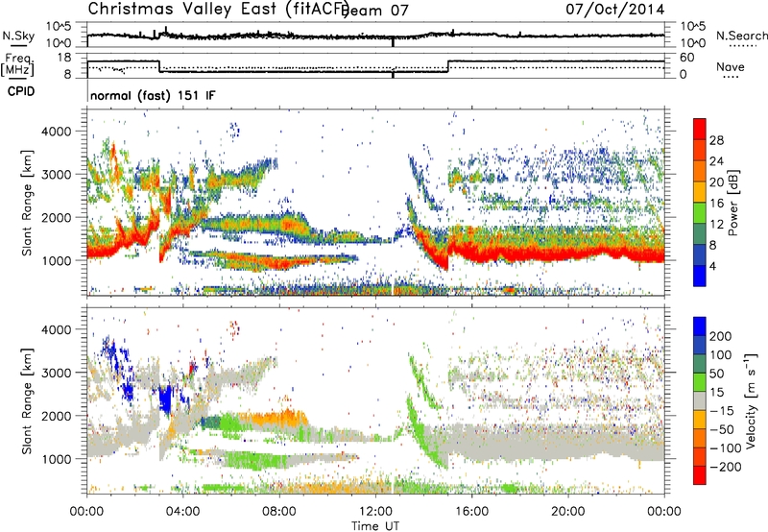
Task: Click the "-100" label on Velocity colorbar
Action: pos(725,448)
